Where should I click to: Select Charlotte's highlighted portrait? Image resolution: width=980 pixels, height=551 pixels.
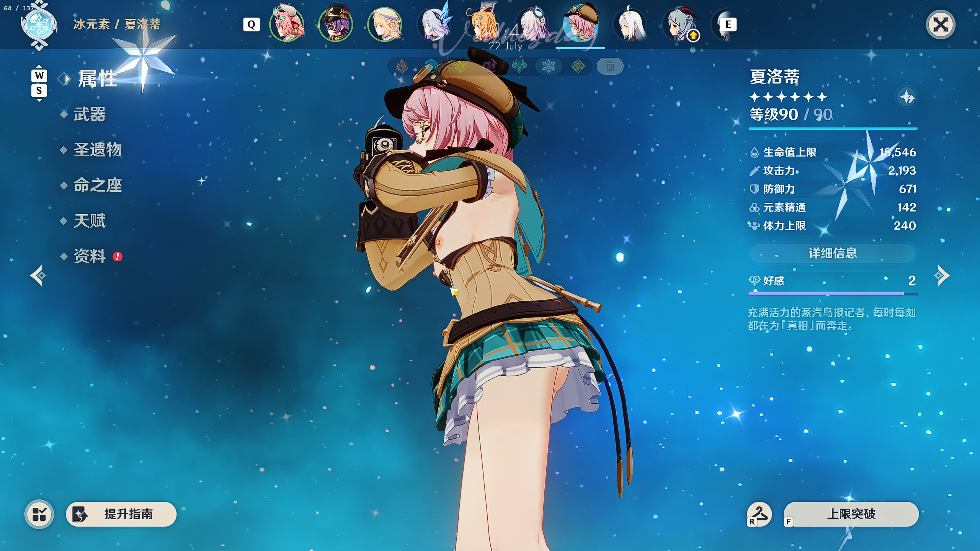(x=581, y=24)
